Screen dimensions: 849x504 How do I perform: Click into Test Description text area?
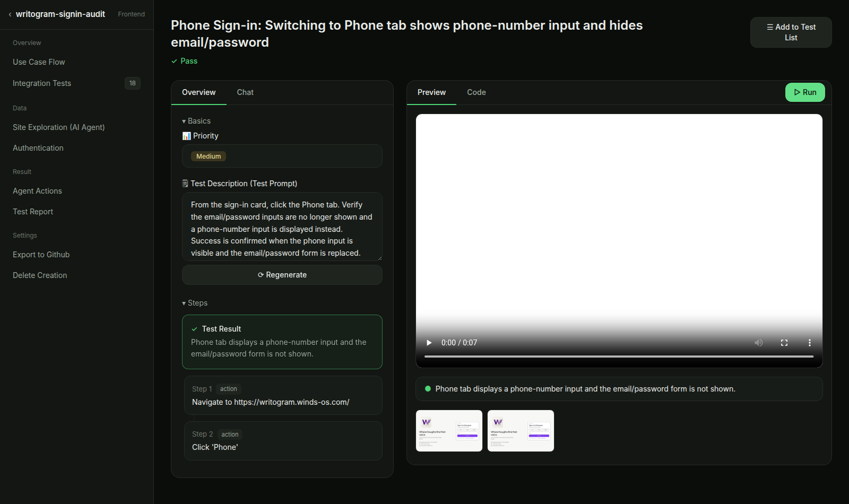(x=282, y=227)
